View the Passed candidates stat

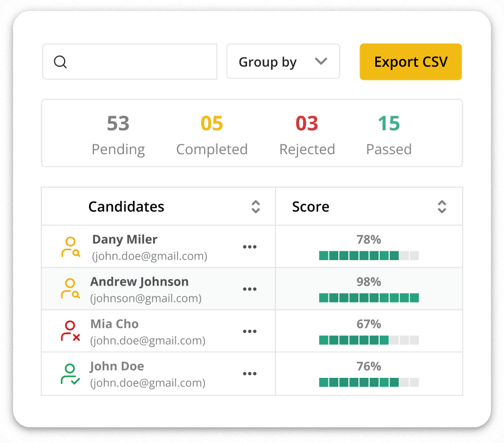click(389, 134)
